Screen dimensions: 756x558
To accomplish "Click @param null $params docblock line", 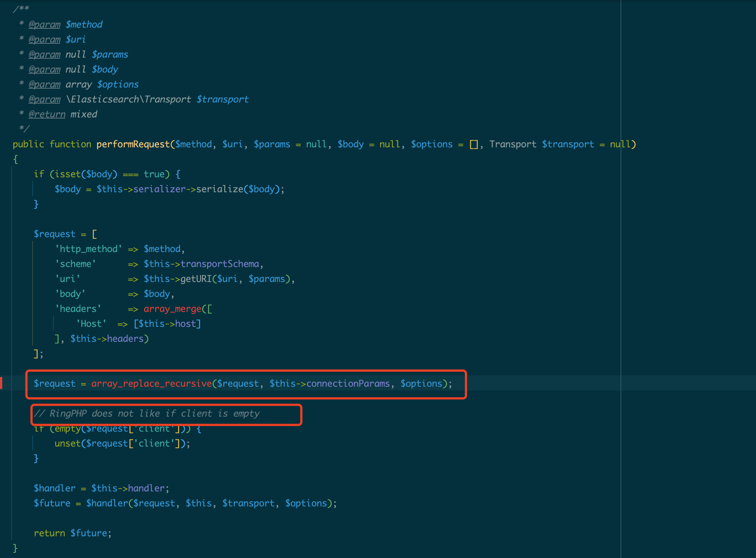I will tap(74, 55).
